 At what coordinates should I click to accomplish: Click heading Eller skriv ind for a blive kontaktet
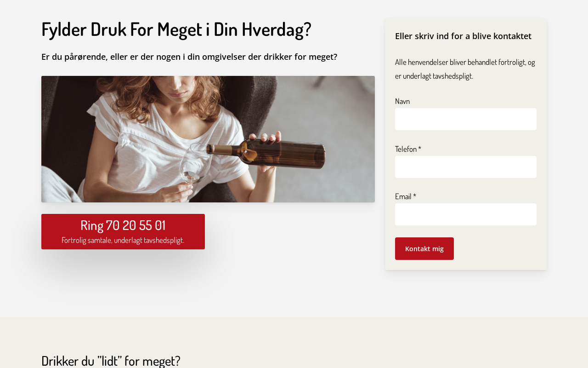coord(463,36)
